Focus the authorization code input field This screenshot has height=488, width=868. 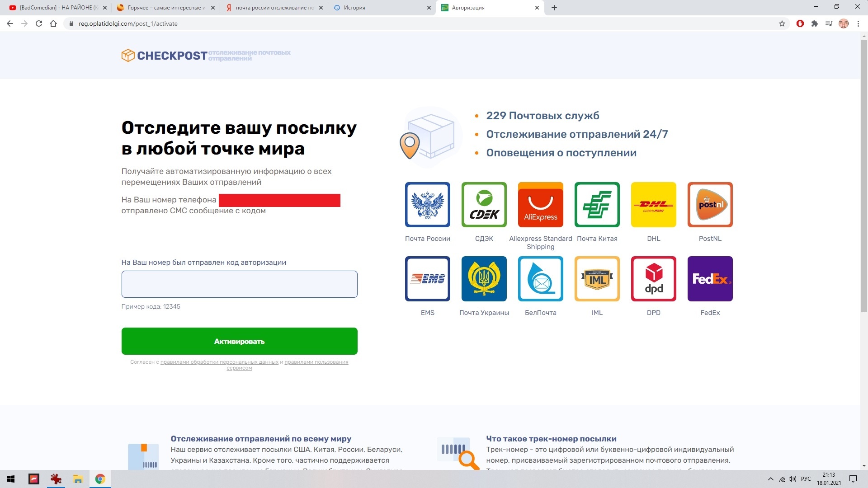(x=239, y=284)
